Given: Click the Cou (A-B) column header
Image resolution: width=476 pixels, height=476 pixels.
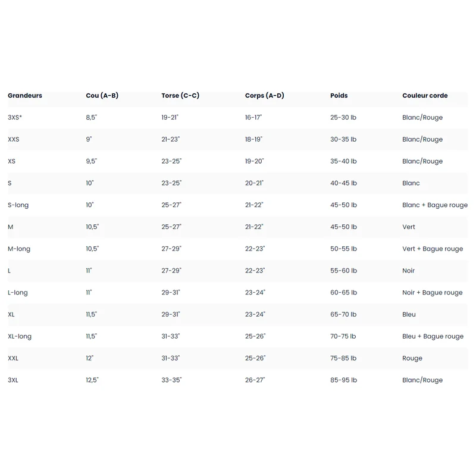Looking at the screenshot, I should click(102, 95).
